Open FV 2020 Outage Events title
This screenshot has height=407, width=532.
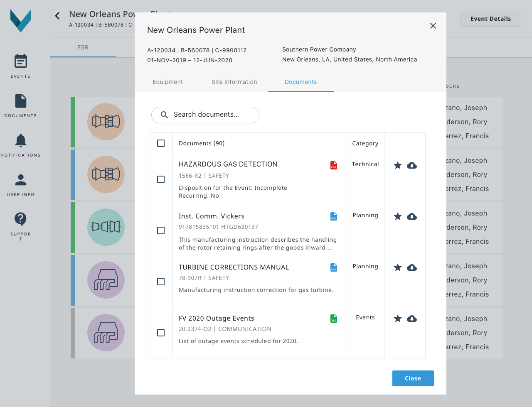(217, 318)
